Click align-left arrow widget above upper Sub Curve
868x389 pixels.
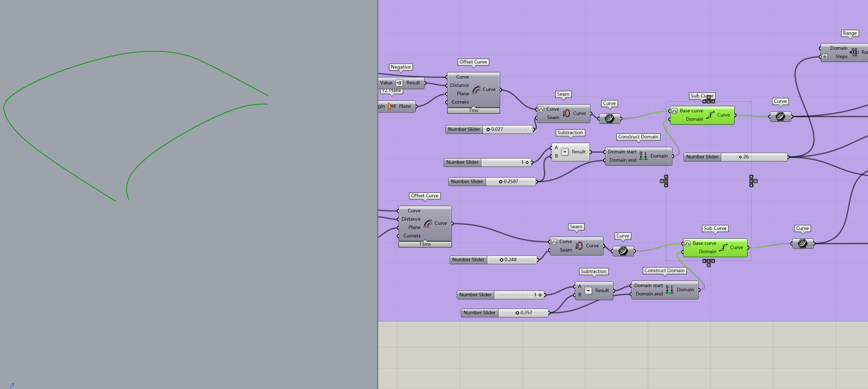(x=704, y=102)
